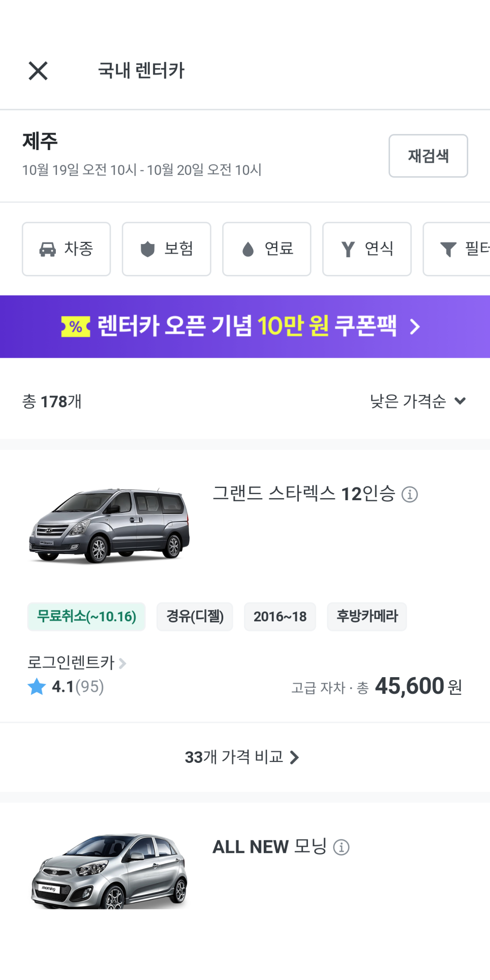Open the 필터 funnel filter
The image size is (490, 980).
point(457,249)
